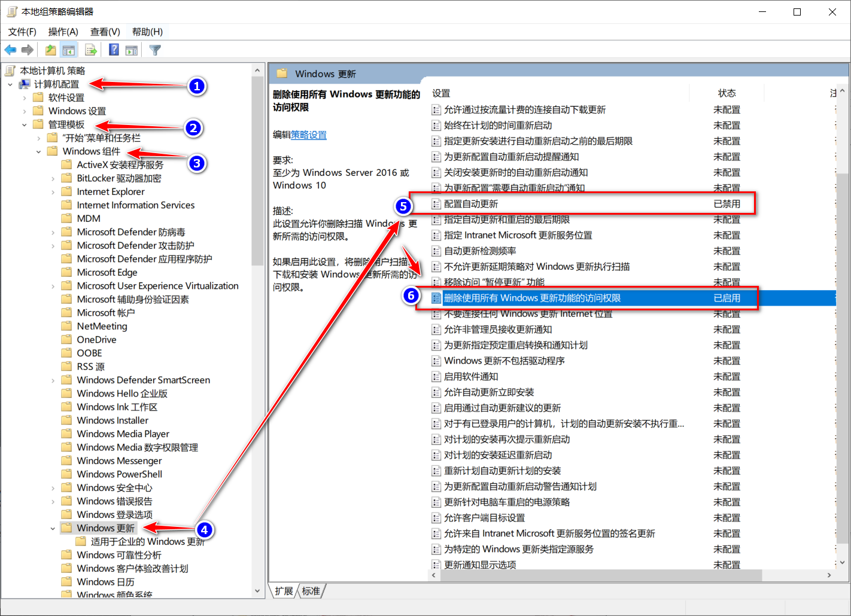Switch to the 标准 tab
Image resolution: width=851 pixels, height=616 pixels.
pyautogui.click(x=311, y=591)
